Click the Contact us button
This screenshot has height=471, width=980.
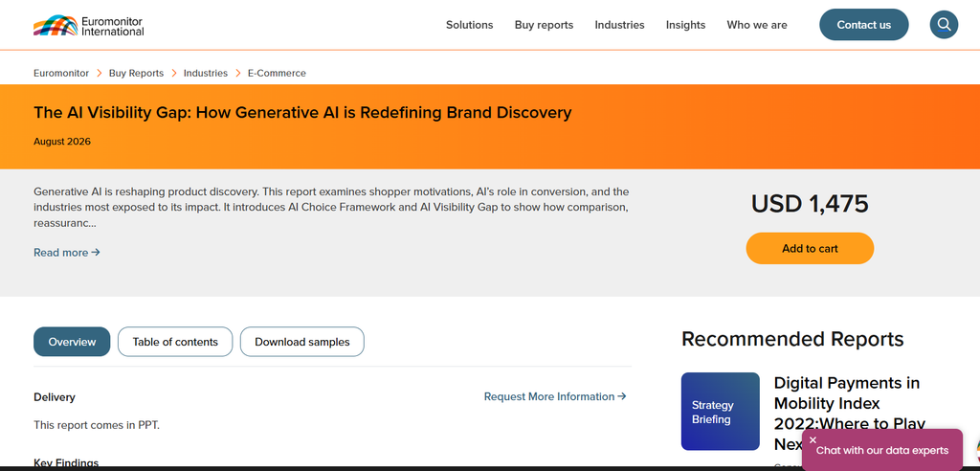(864, 25)
